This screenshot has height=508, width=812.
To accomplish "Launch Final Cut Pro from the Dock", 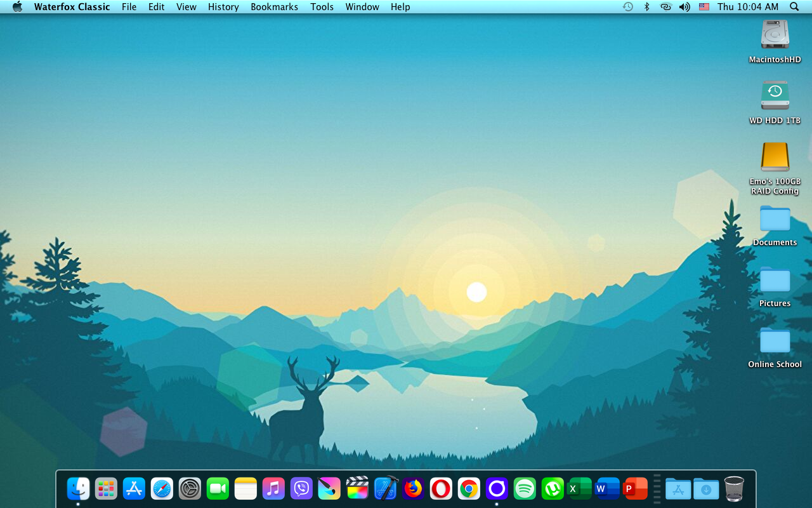I will 357,488.
